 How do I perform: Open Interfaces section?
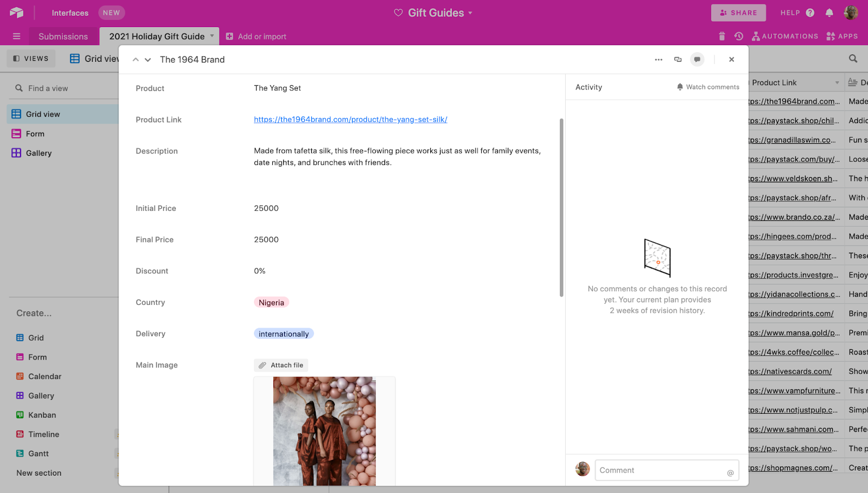70,12
